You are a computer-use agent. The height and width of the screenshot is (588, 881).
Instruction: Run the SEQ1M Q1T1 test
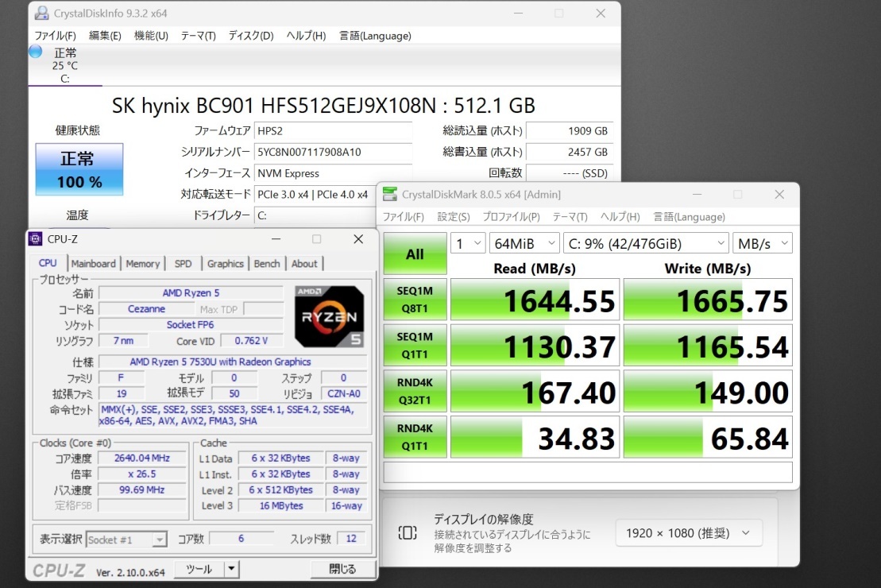tap(415, 345)
